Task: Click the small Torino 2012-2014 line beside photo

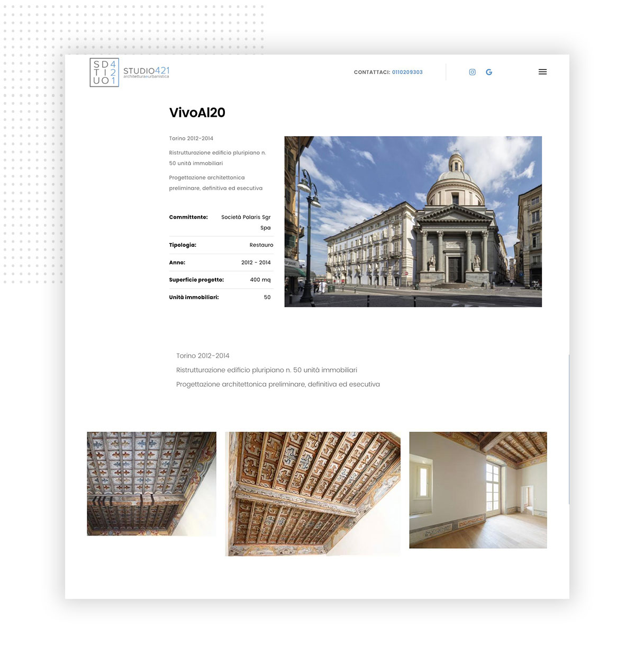Action: point(191,138)
